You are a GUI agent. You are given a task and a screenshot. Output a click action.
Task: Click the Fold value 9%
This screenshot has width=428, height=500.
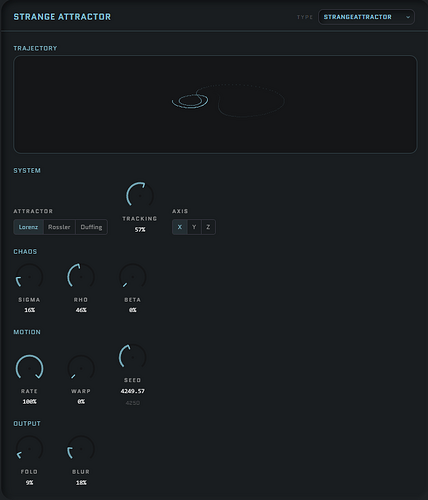[29, 483]
